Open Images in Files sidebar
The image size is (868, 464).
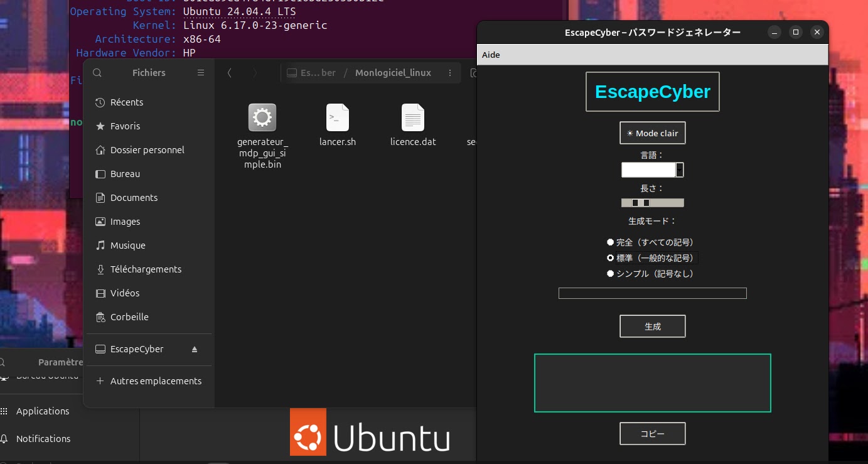(149, 222)
